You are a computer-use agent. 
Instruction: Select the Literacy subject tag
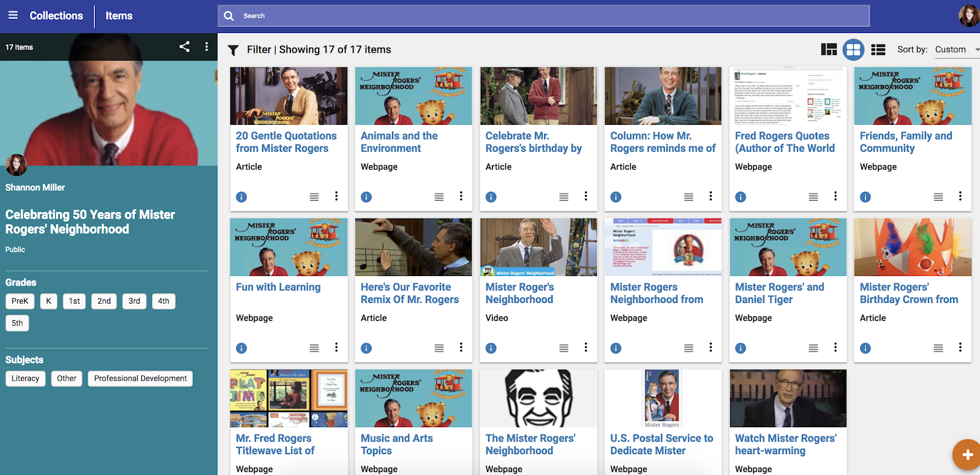[x=25, y=378]
